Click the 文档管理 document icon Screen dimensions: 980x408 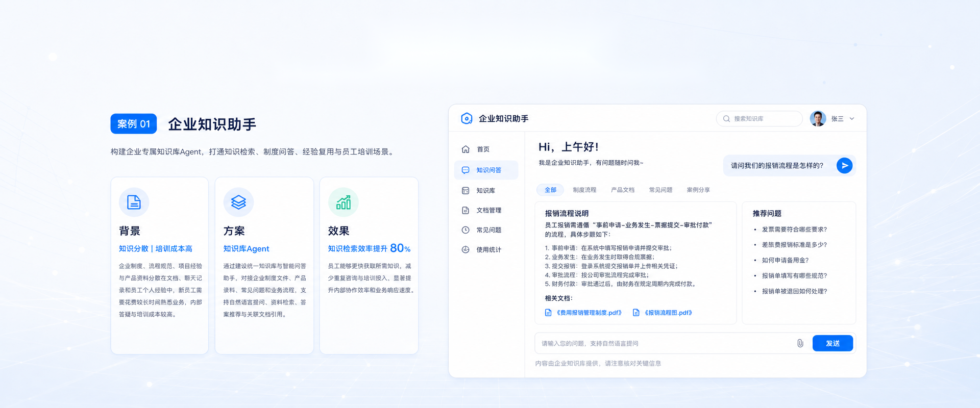465,210
